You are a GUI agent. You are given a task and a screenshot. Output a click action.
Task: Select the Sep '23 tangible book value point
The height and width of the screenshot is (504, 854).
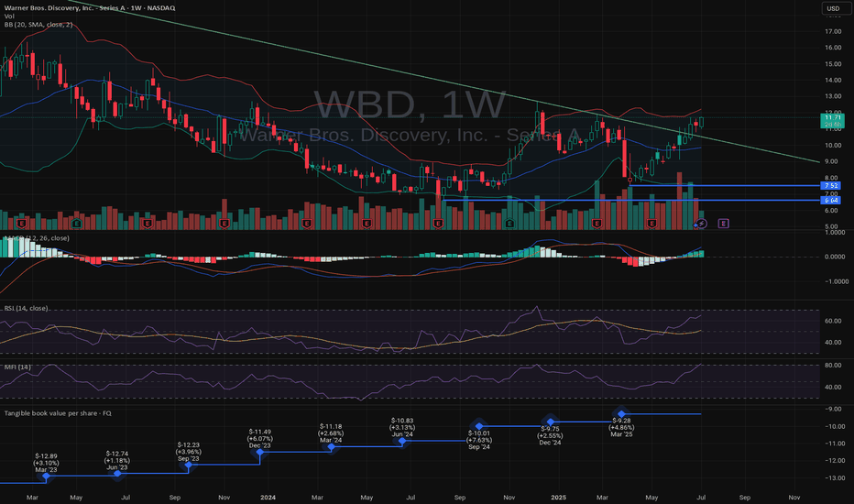[189, 465]
